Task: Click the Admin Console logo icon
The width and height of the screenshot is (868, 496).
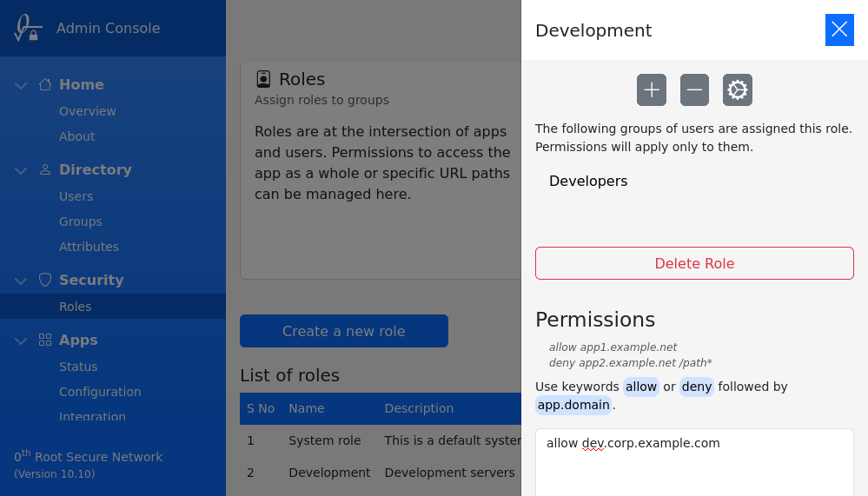Action: 28,28
